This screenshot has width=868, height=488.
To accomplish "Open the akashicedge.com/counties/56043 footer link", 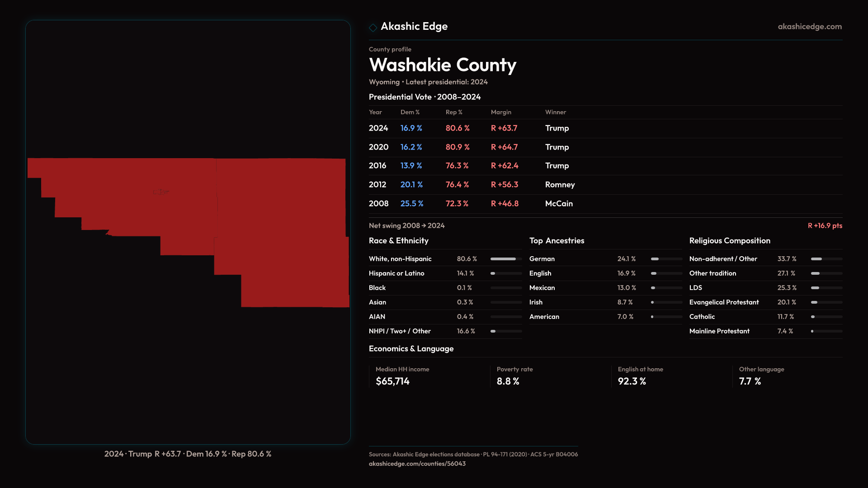I will [417, 464].
